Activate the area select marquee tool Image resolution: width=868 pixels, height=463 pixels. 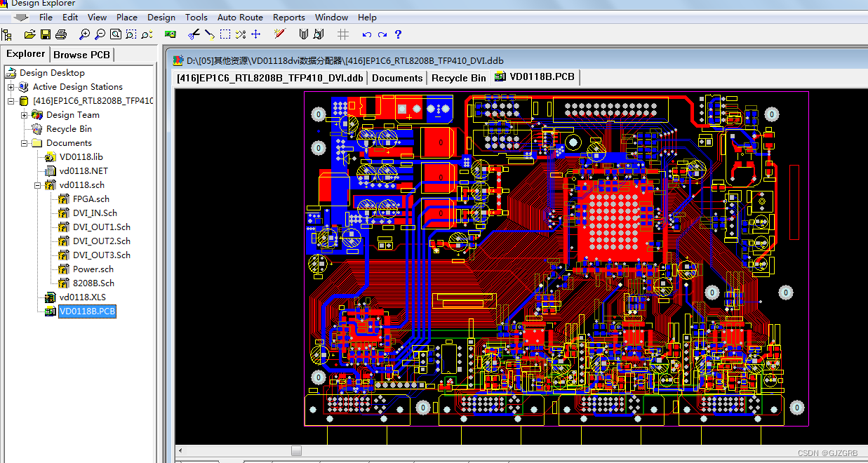(x=226, y=34)
